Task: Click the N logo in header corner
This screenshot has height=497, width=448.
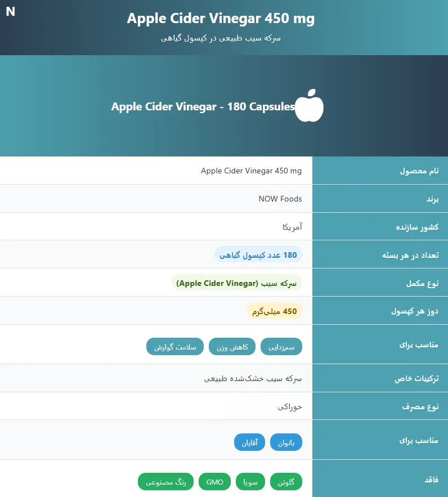Action: tap(11, 11)
